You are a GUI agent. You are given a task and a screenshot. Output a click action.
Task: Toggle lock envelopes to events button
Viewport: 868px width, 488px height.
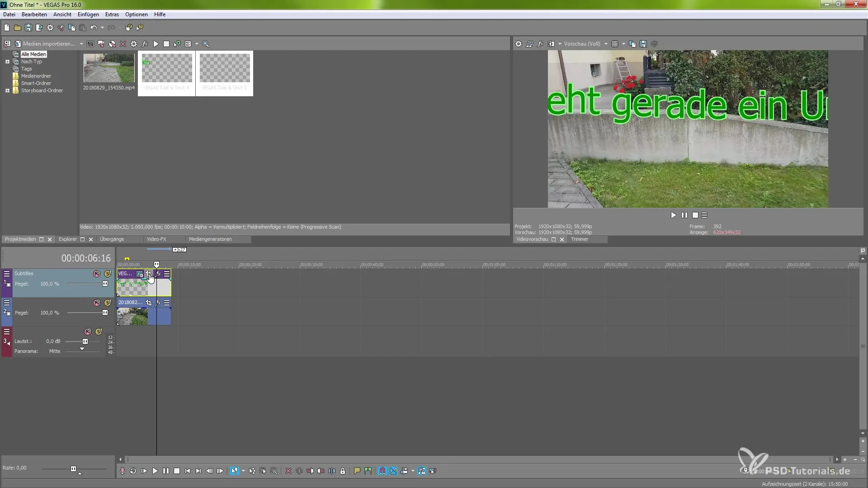pos(422,471)
